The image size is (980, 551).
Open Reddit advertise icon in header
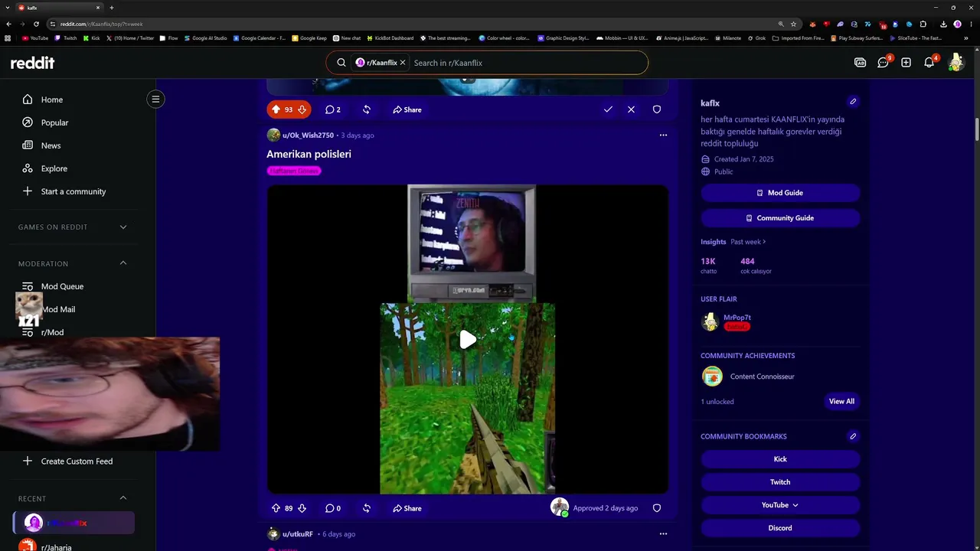tap(860, 63)
